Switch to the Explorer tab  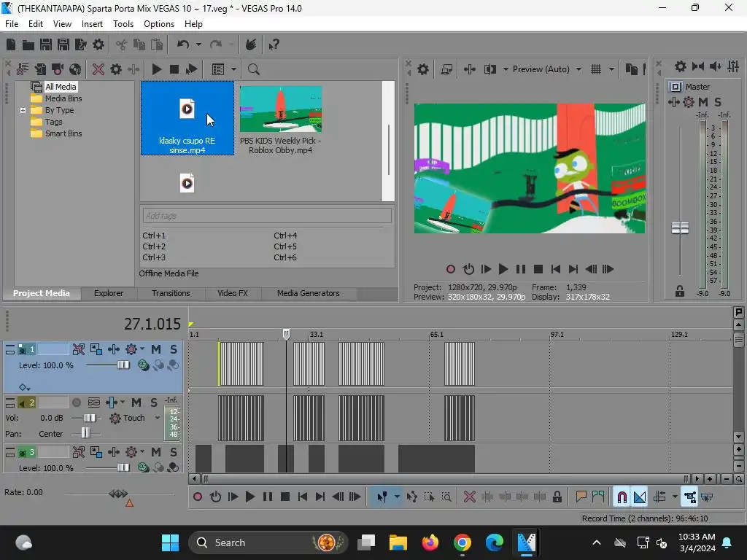[x=109, y=293]
